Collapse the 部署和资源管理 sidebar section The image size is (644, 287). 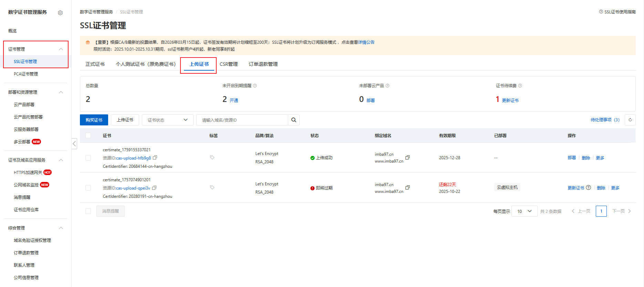tap(61, 92)
